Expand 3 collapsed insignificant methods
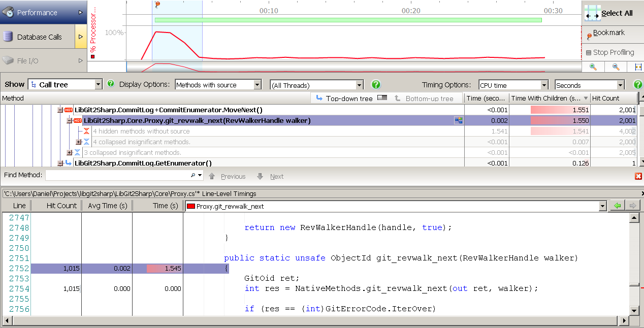This screenshot has height=328, width=644. (70, 152)
